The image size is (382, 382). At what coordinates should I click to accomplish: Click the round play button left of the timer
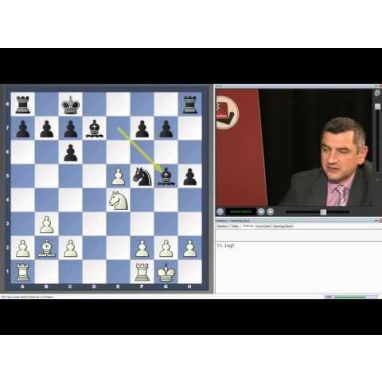[220, 212]
